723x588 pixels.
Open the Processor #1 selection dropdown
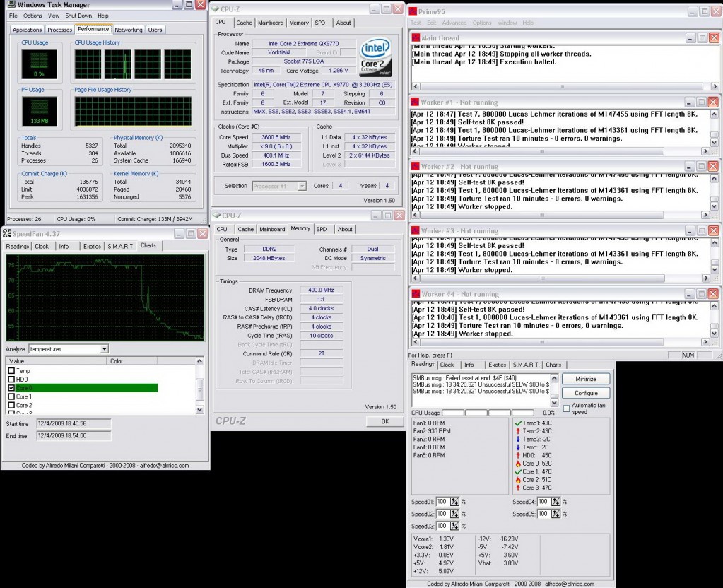pyautogui.click(x=301, y=186)
